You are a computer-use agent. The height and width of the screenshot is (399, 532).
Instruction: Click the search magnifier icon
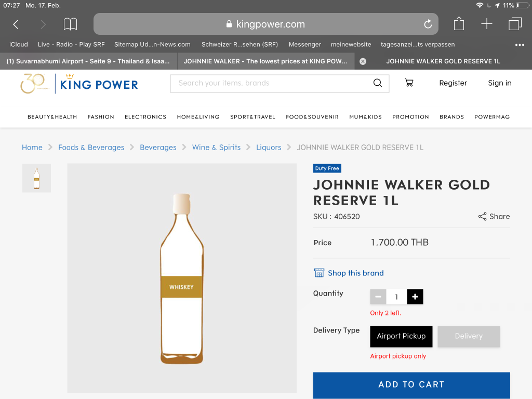378,83
